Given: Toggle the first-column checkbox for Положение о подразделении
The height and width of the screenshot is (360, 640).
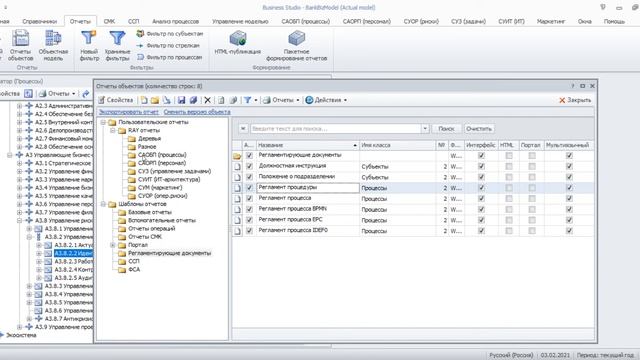Looking at the screenshot, I should click(x=249, y=177).
